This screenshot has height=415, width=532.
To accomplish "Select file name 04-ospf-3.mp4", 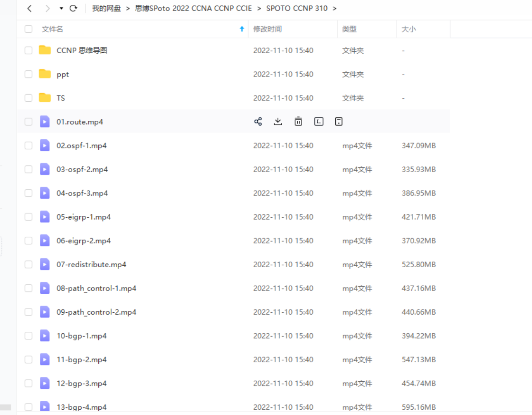I will (x=82, y=193).
